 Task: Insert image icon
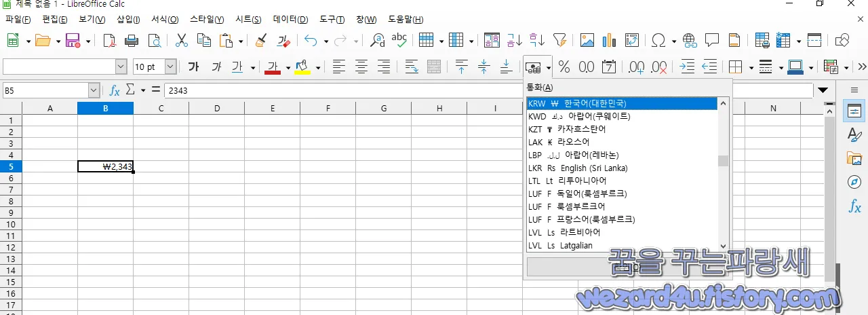coord(587,41)
